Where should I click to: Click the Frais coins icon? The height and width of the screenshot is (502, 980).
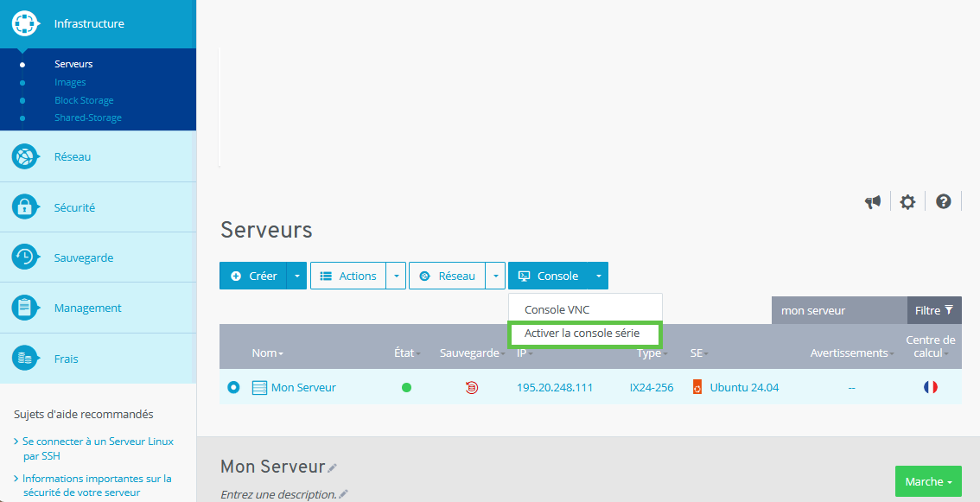coord(24,358)
